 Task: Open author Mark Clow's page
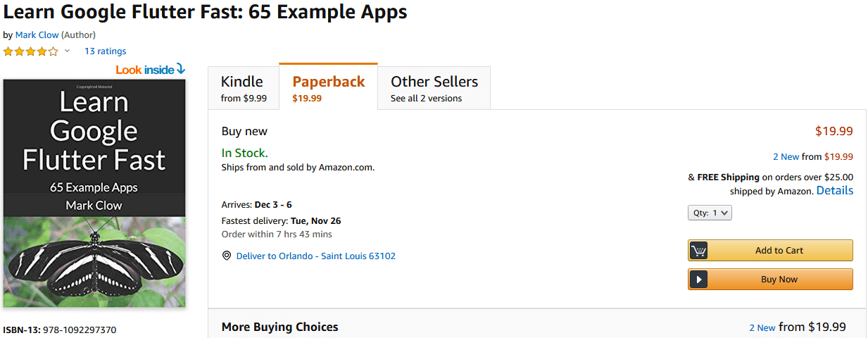pyautogui.click(x=37, y=35)
